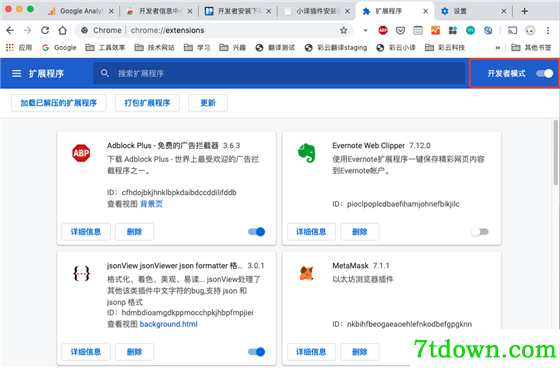Open the 彩云小译 bookmark

tap(396, 48)
